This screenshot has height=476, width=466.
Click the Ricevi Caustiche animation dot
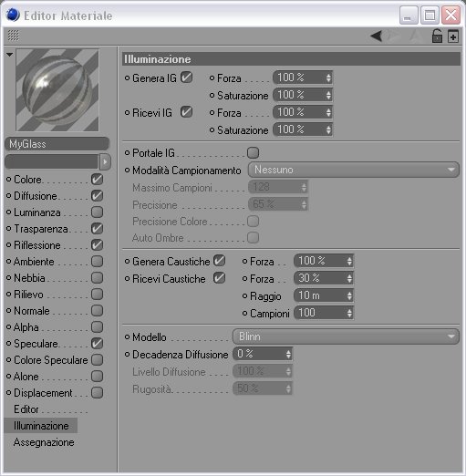[128, 279]
